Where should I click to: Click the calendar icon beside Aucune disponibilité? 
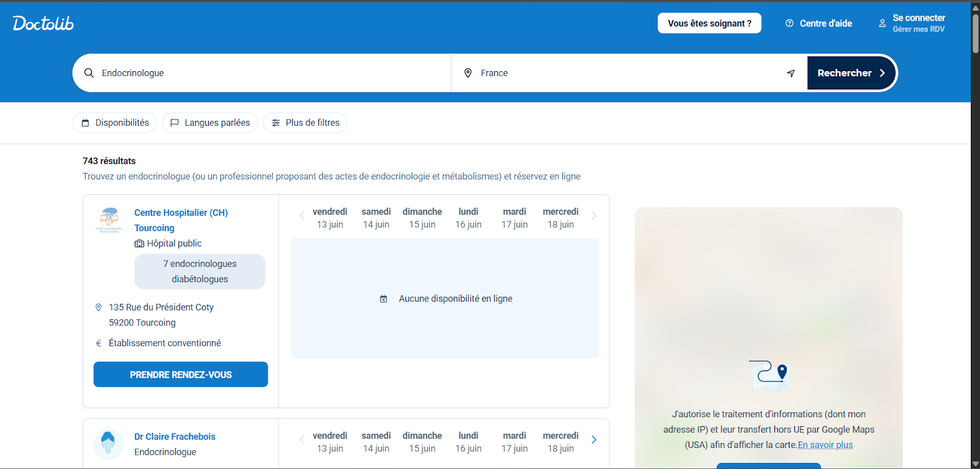(383, 299)
